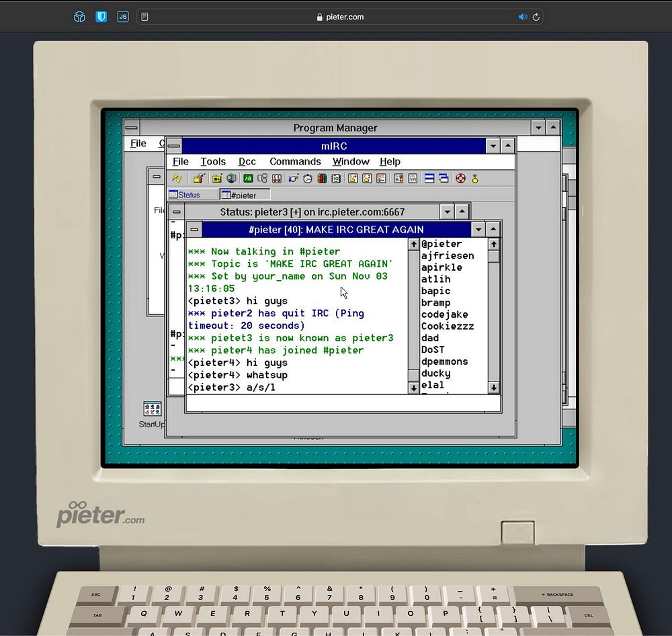
Task: Mute the tab using the speaker icon
Action: coord(522,17)
